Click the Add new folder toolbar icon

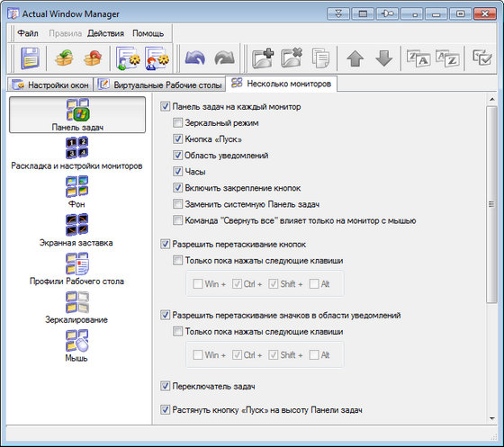tap(263, 58)
